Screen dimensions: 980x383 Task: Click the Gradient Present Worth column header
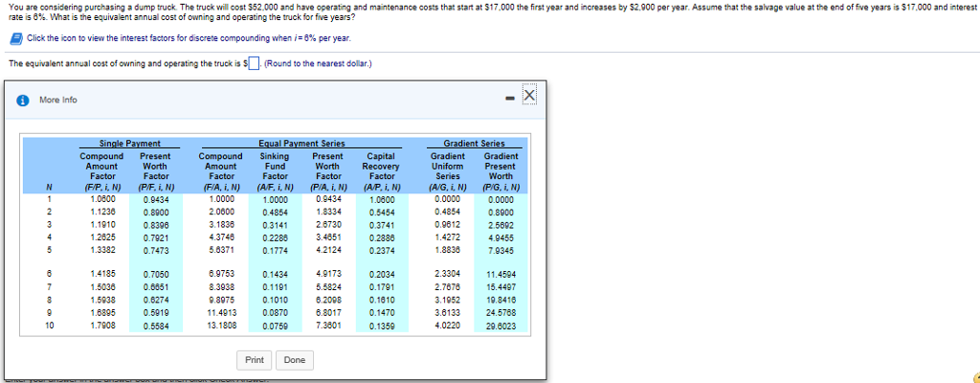pyautogui.click(x=501, y=171)
